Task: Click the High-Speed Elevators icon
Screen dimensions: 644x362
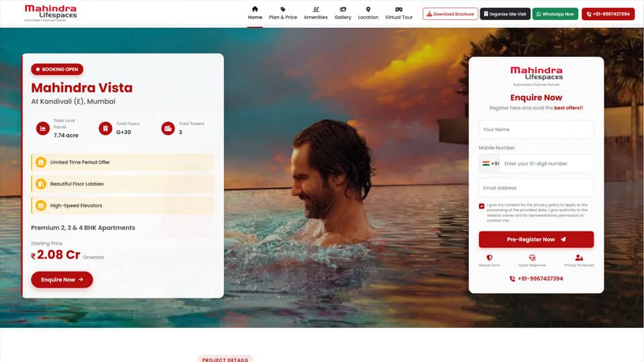Action: point(41,206)
